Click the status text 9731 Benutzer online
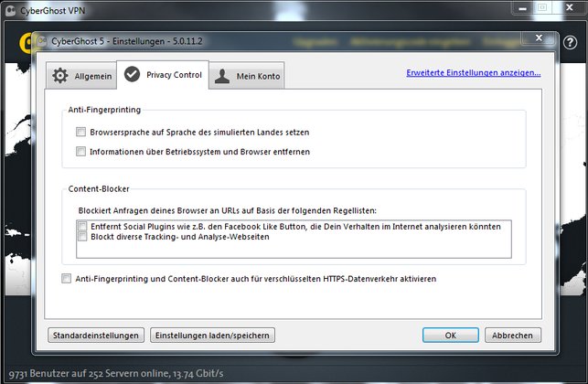Viewport: 588px width, 384px height. (x=116, y=374)
